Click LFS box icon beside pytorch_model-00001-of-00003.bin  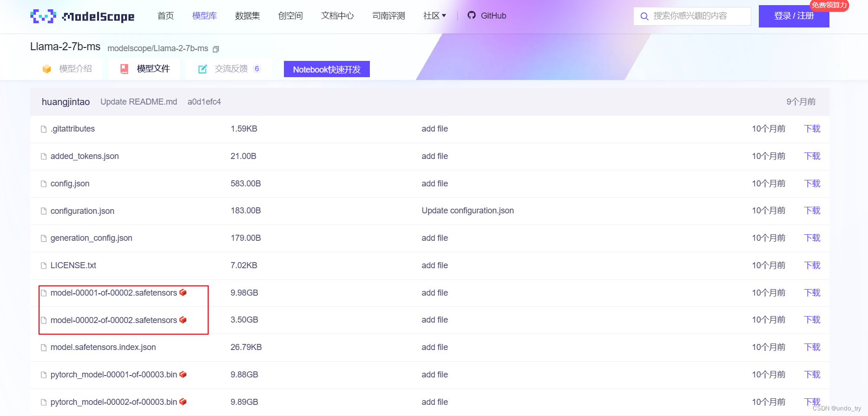[183, 374]
